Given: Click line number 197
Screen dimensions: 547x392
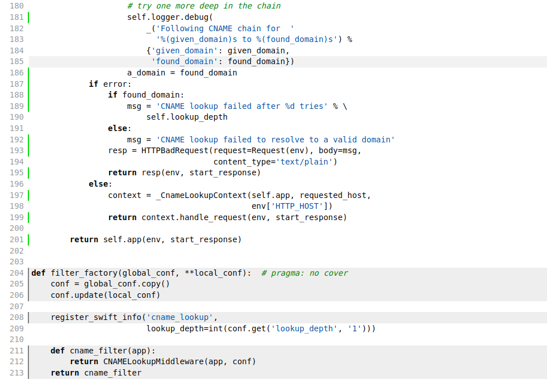Looking at the screenshot, I should [16, 196].
